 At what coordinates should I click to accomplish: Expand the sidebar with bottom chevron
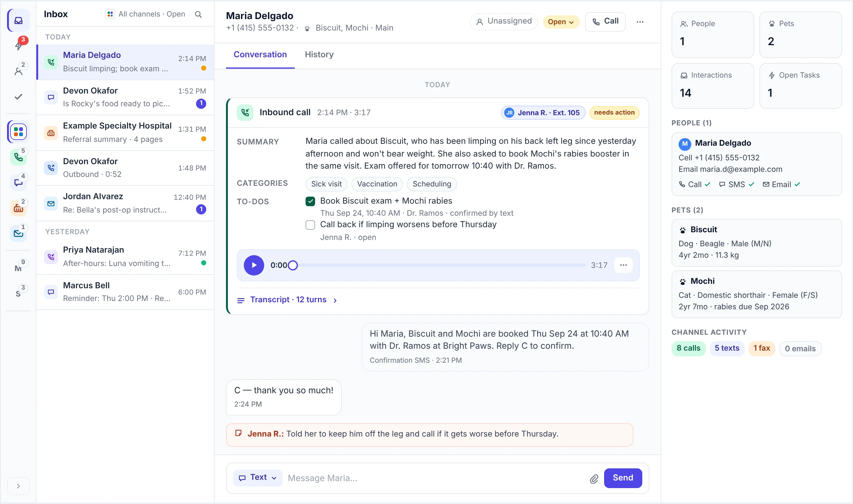18,486
